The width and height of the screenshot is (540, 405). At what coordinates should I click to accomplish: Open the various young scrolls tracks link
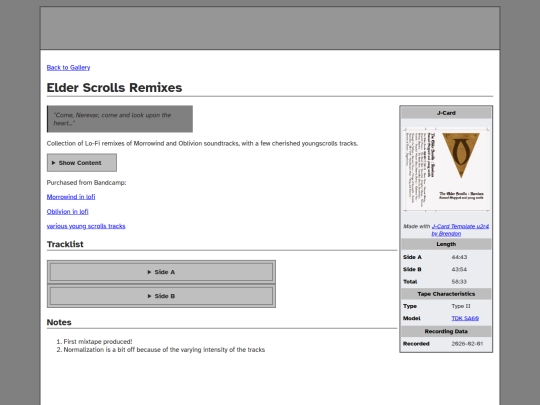click(x=86, y=226)
